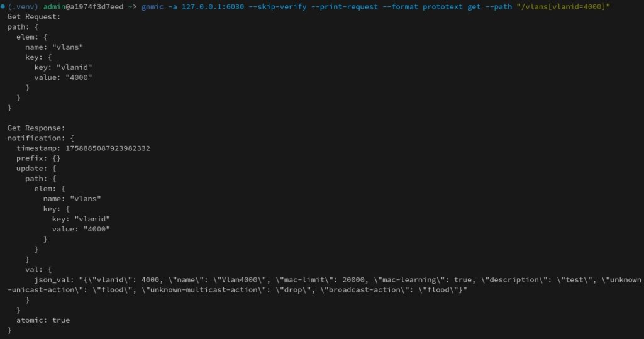Image resolution: width=644 pixels, height=339 pixels.
Task: Click the "atomic: true" line
Action: [43, 320]
